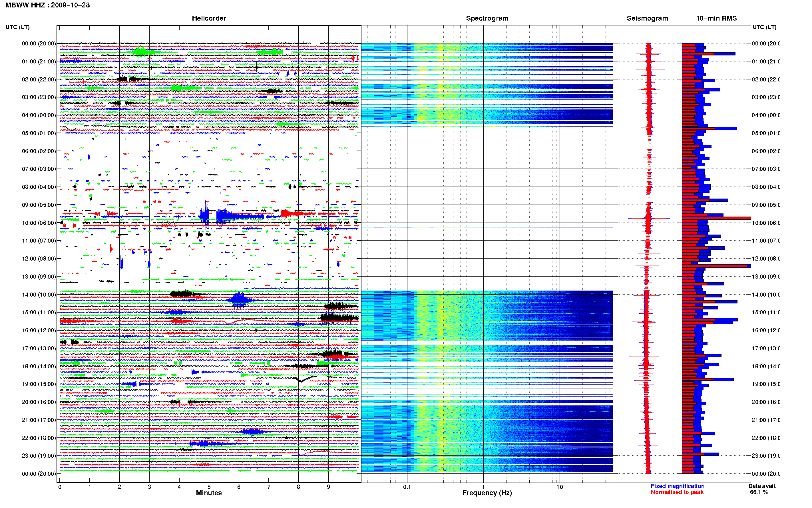Click the left 16:00 (12:00) time label
Screen dimensions: 812x508
pyautogui.click(x=39, y=330)
